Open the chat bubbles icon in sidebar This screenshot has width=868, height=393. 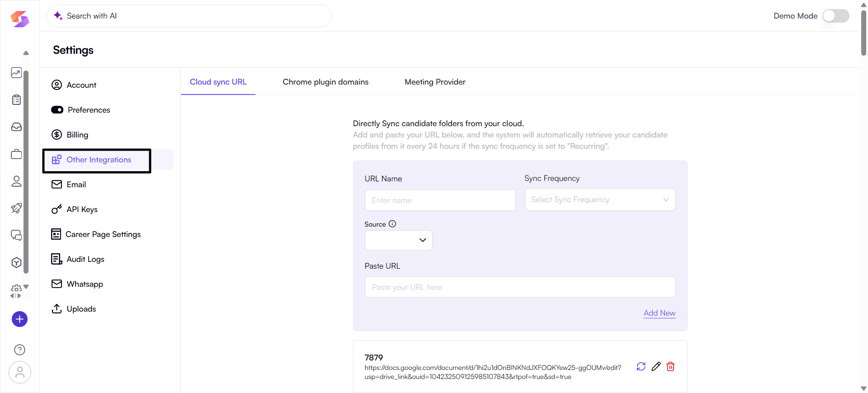(16, 235)
